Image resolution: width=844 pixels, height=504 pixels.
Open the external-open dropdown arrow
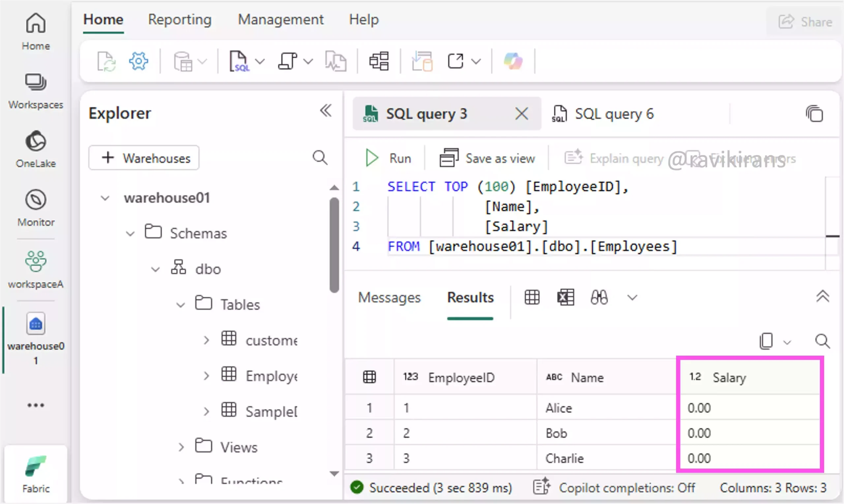pyautogui.click(x=476, y=62)
